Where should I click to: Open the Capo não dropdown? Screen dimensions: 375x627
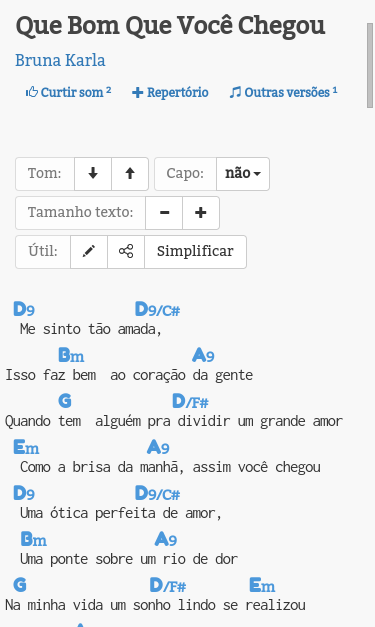click(243, 174)
